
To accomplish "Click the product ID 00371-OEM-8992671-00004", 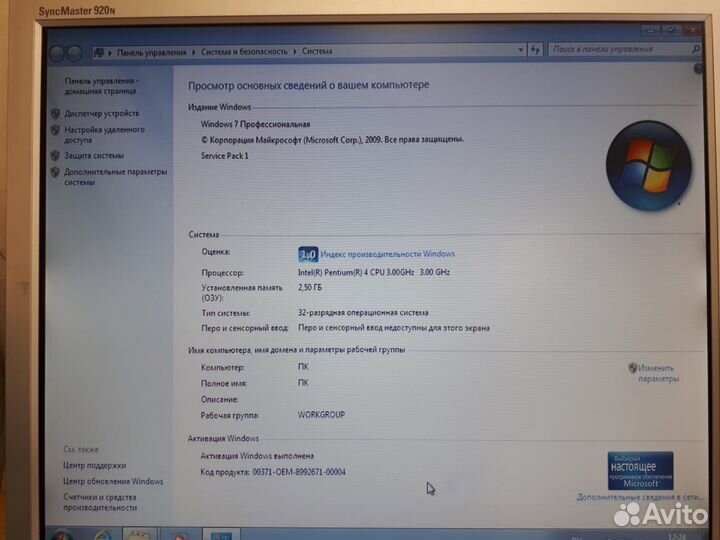I will (299, 472).
